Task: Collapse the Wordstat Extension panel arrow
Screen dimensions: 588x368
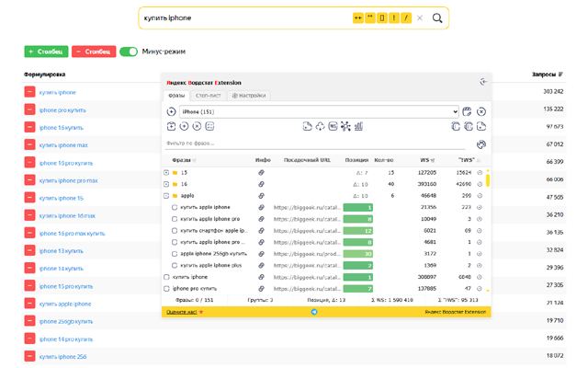Action: 483,82
